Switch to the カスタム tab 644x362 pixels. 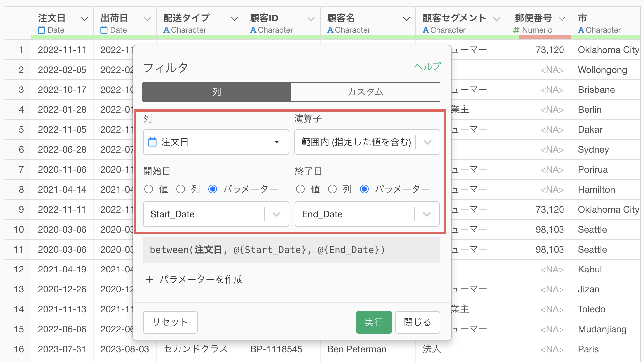click(365, 92)
